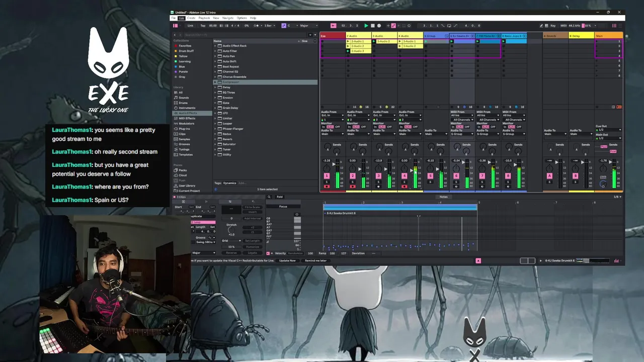Click the Link button

click(x=190, y=26)
